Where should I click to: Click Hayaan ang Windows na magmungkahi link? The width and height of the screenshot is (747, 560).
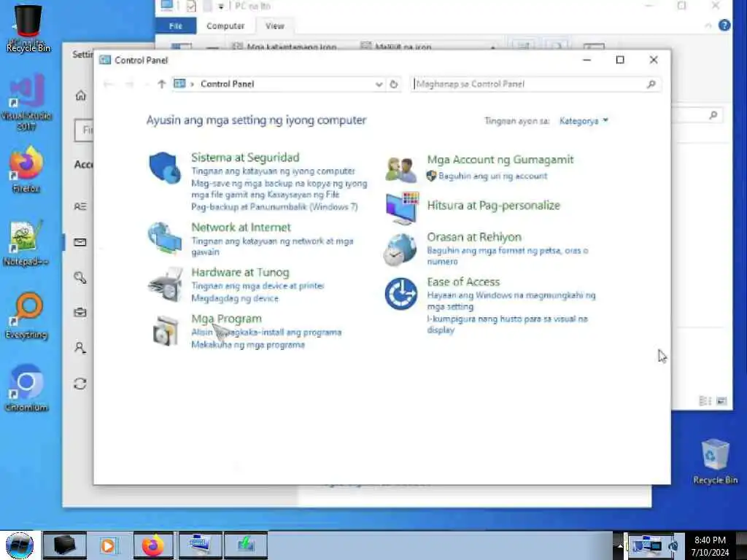click(511, 301)
